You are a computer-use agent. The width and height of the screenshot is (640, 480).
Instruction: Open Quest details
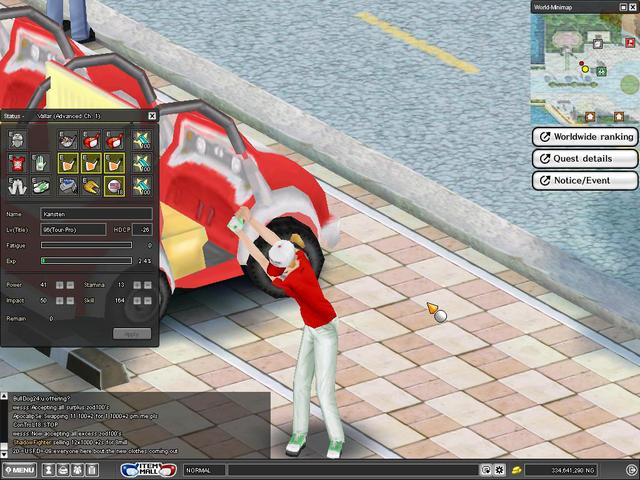[585, 159]
